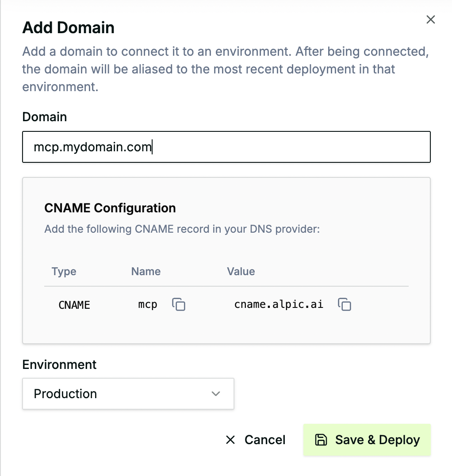Screen dimensions: 452x476
Task: Click the copy icon in the Name column
Action: click(179, 304)
